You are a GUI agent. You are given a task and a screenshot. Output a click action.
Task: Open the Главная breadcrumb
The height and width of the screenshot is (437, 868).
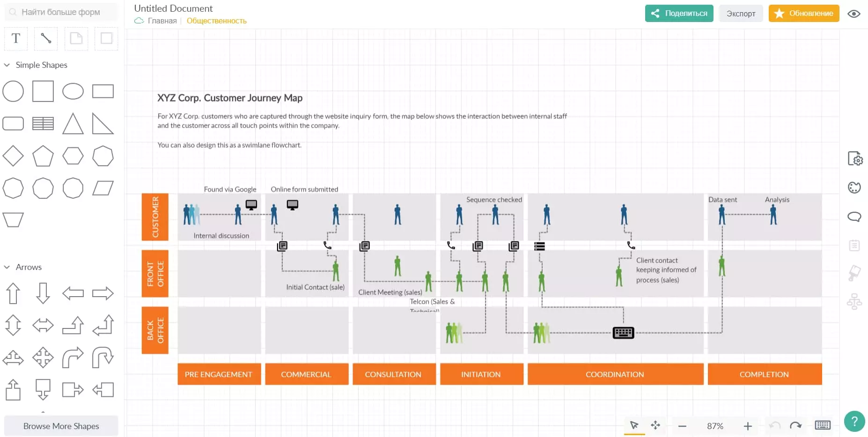click(x=162, y=21)
